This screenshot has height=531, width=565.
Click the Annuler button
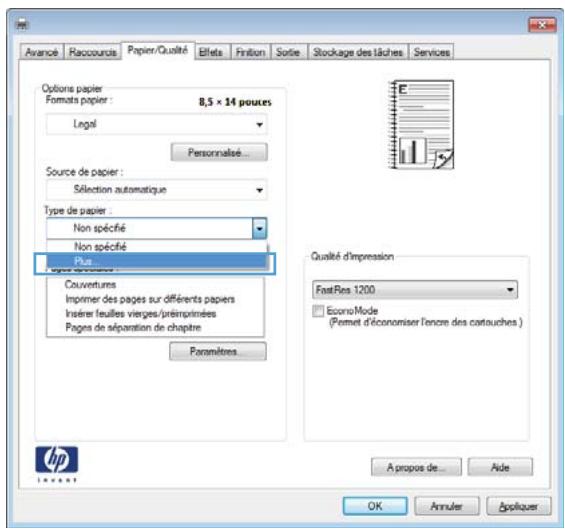pos(447,506)
